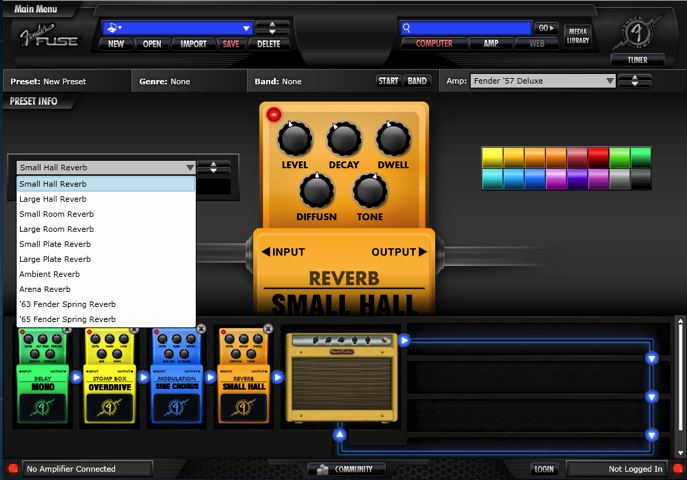Click arrow between Reverb pedal and amp
This screenshot has width=687, height=480.
click(x=277, y=377)
